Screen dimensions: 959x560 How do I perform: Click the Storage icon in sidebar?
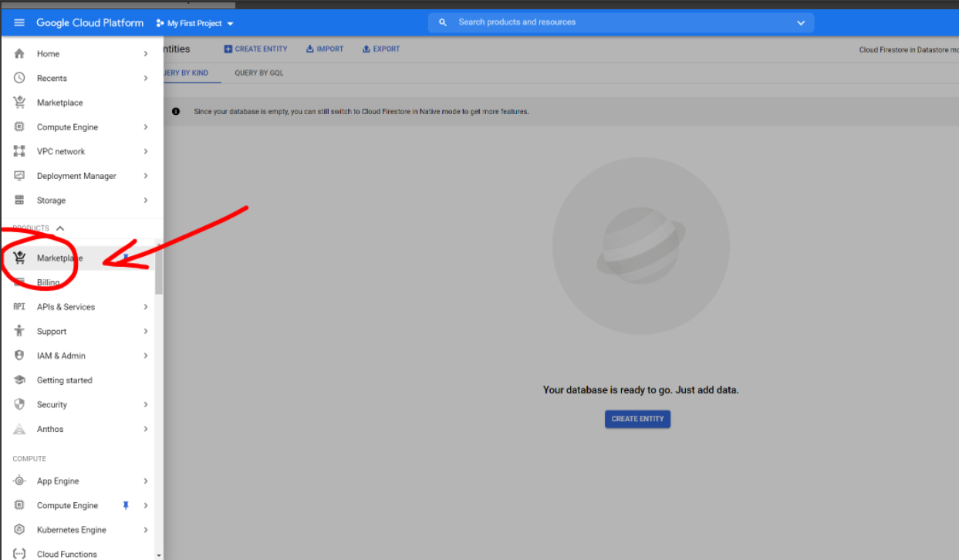coord(19,201)
